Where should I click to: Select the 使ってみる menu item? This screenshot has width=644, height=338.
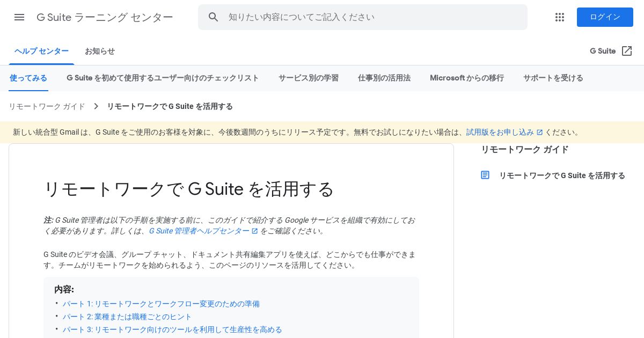(x=28, y=78)
